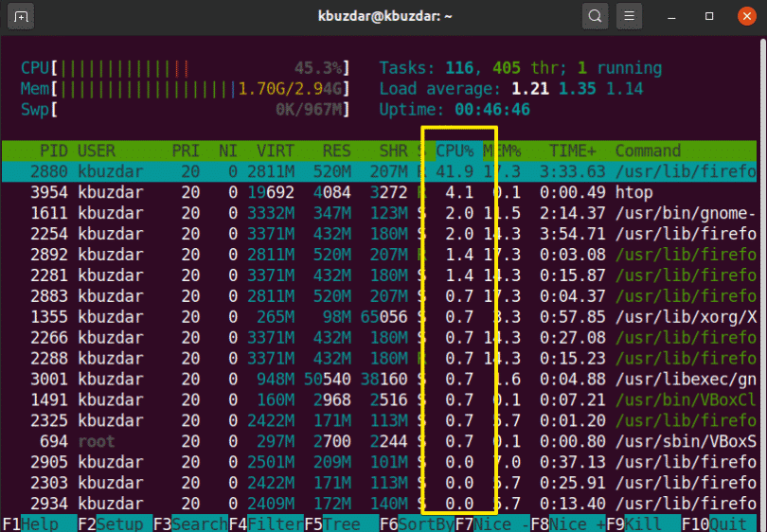
Task: Sort by the USER column header
Action: click(97, 151)
